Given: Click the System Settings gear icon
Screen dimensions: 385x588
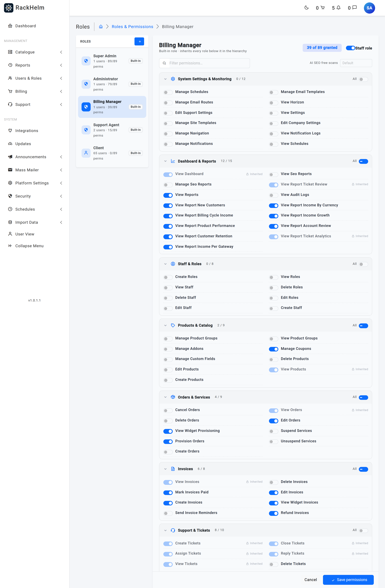Looking at the screenshot, I should tap(173, 79).
